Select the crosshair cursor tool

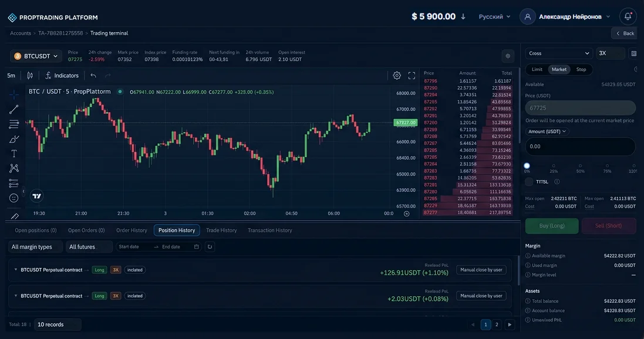pyautogui.click(x=14, y=94)
